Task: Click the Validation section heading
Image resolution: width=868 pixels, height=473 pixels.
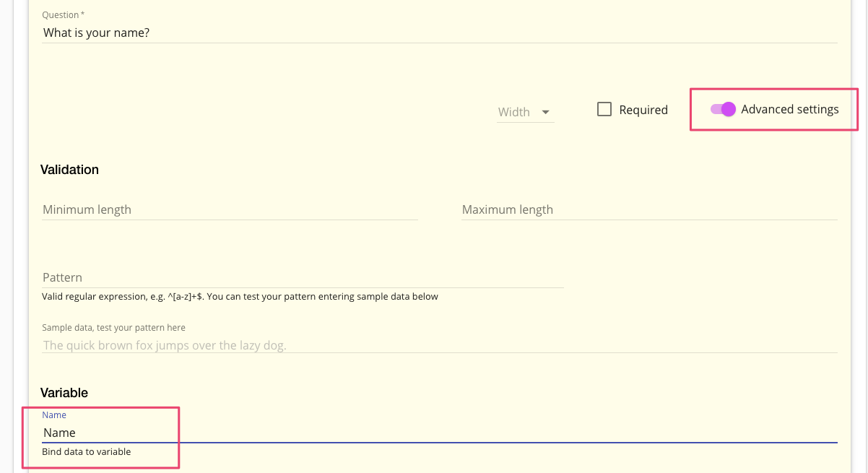Action: coord(69,170)
